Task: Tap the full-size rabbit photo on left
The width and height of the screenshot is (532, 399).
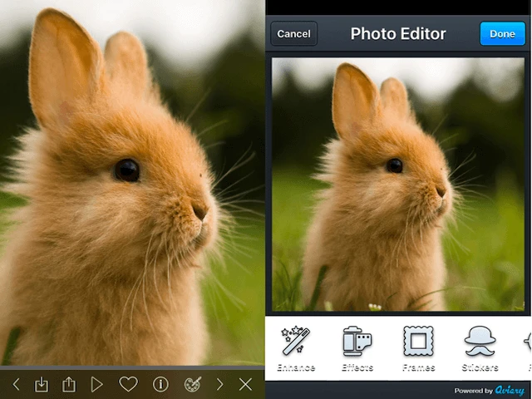Action: (132, 183)
